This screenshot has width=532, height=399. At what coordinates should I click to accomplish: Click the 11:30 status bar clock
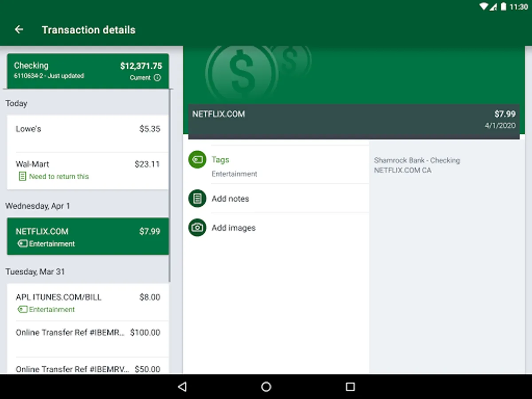point(519,7)
